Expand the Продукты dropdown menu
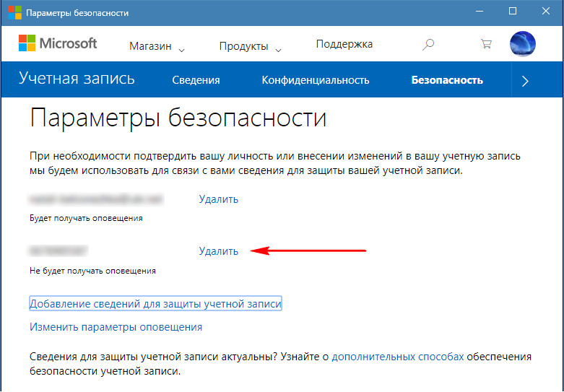Screen dimensions: 564x392 point(250,46)
